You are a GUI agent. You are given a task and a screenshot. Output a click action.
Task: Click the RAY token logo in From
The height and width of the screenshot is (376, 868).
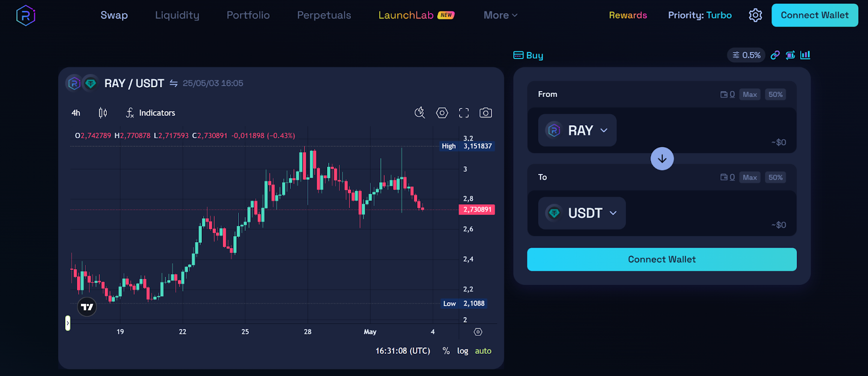pos(553,130)
